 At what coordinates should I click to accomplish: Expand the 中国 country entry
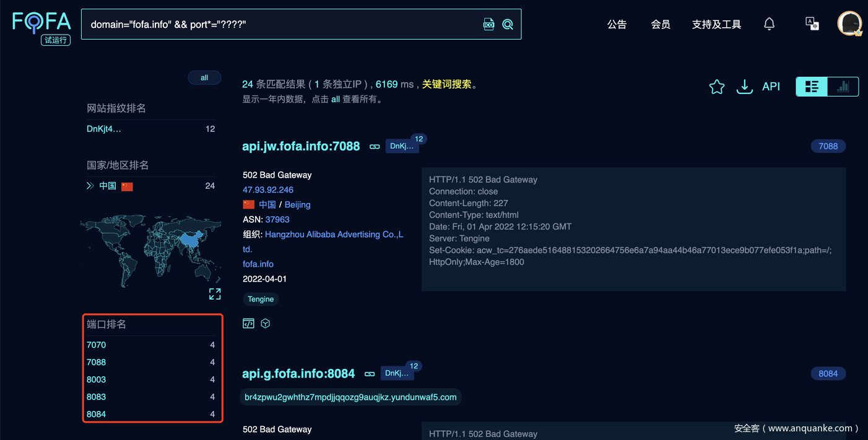tap(90, 186)
